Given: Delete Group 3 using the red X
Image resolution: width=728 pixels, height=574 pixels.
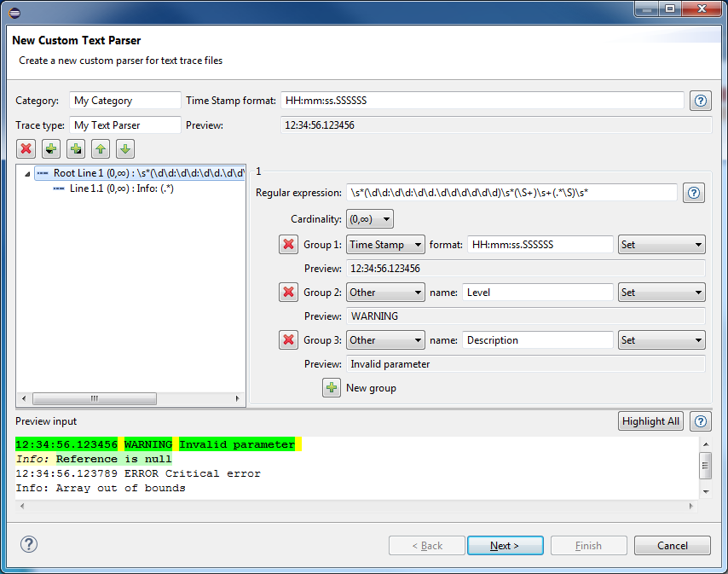Looking at the screenshot, I should [x=289, y=340].
